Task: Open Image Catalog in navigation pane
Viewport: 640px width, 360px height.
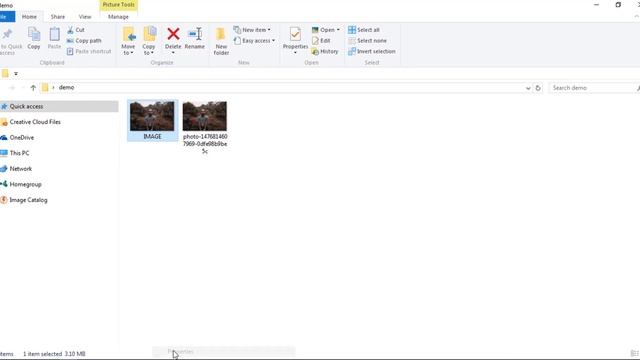Action: pyautogui.click(x=24, y=200)
